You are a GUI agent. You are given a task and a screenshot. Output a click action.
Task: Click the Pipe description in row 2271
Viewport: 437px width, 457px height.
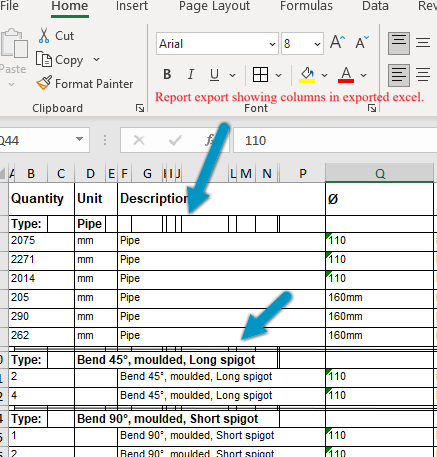[x=221, y=260]
